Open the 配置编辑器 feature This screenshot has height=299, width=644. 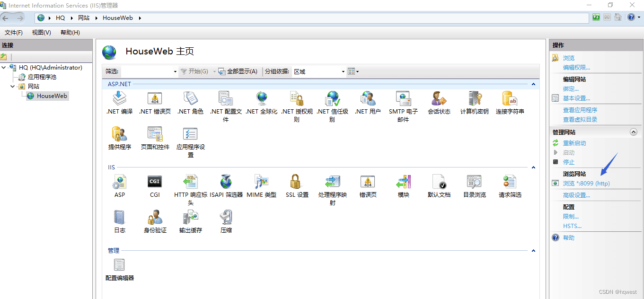point(120,269)
